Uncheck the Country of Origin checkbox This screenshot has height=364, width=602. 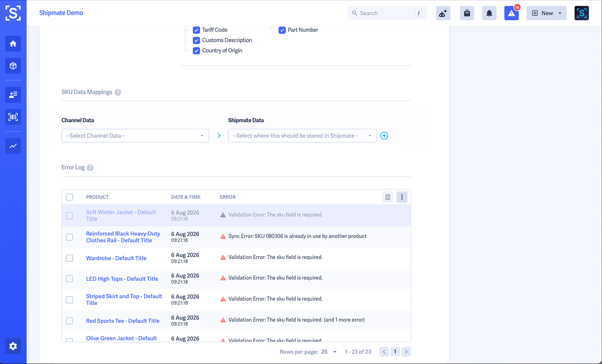point(196,51)
